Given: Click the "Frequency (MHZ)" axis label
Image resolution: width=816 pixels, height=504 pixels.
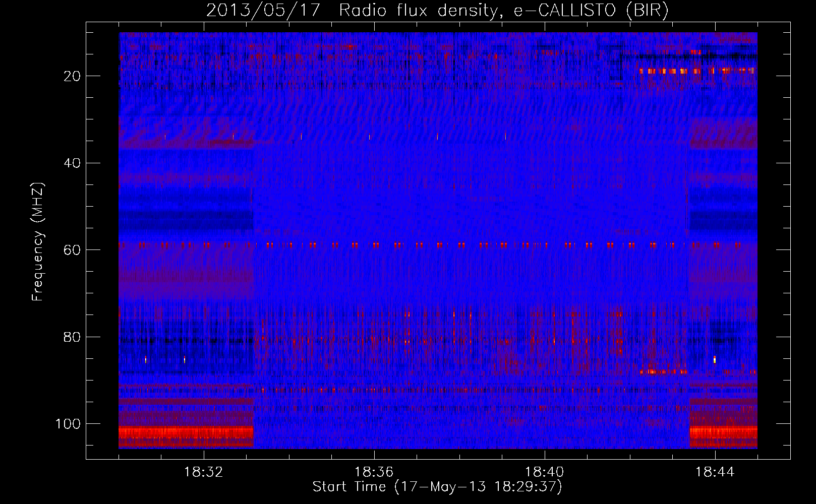Looking at the screenshot, I should pos(38,242).
